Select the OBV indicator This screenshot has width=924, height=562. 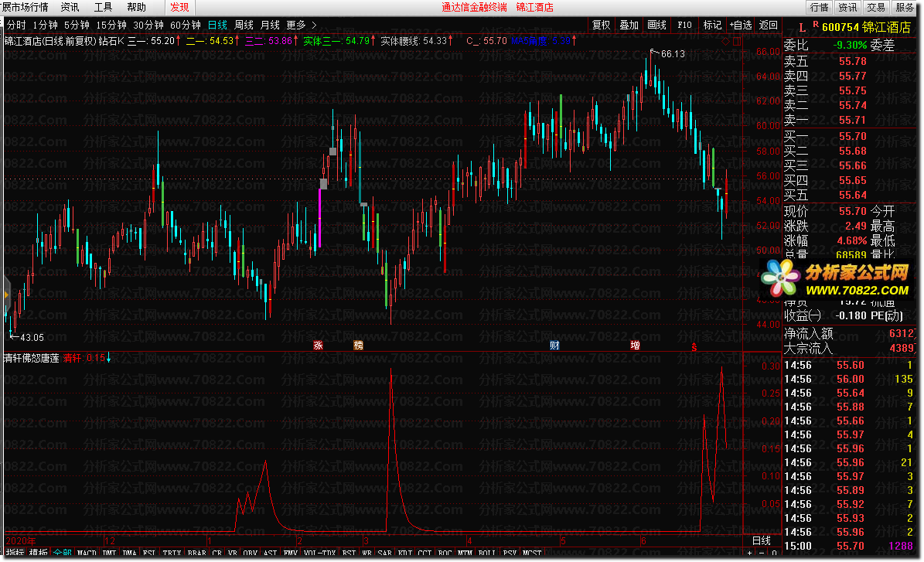point(251,553)
